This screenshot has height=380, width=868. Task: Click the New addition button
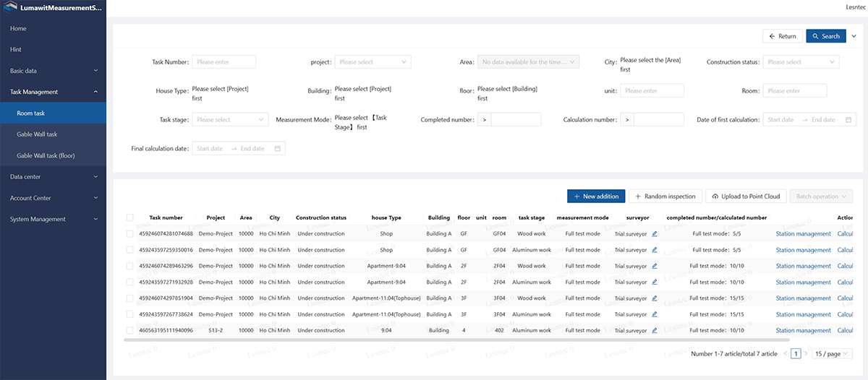coord(595,197)
